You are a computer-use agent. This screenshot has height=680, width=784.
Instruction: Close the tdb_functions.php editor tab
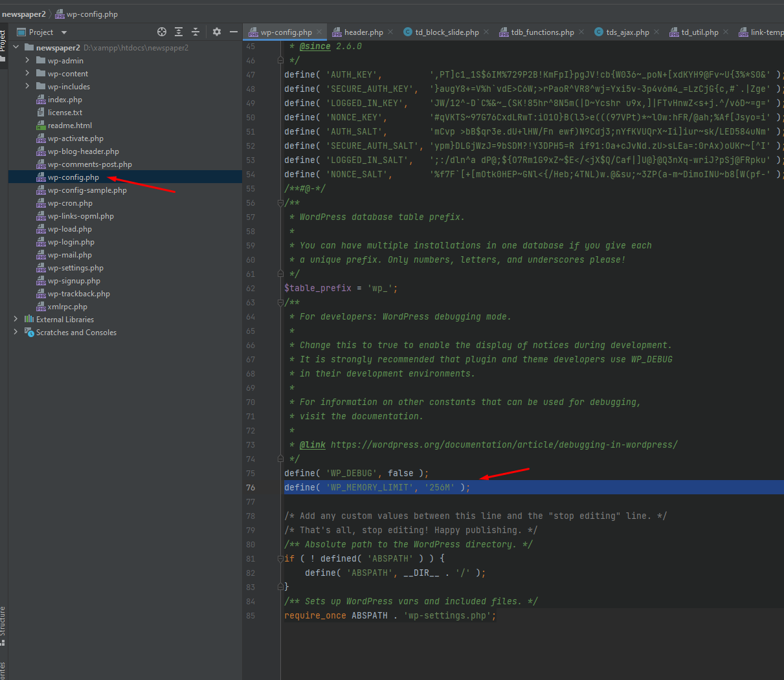pos(581,32)
